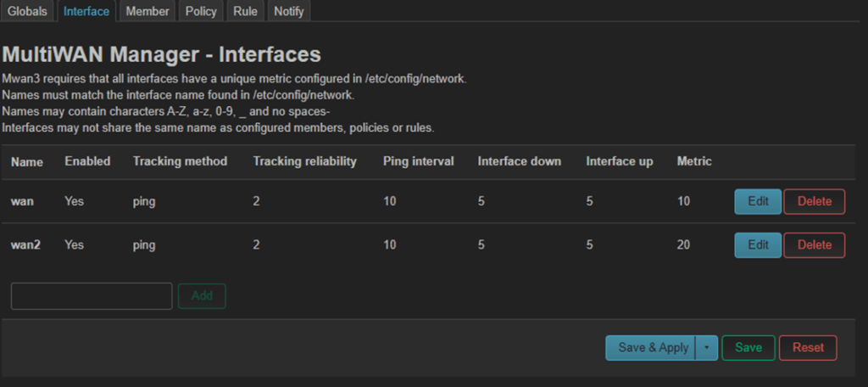
Task: Open the Policy tab
Action: (x=202, y=11)
